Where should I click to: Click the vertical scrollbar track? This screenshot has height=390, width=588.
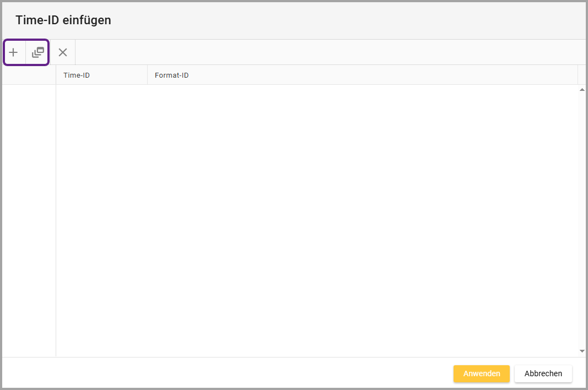pyautogui.click(x=582, y=220)
